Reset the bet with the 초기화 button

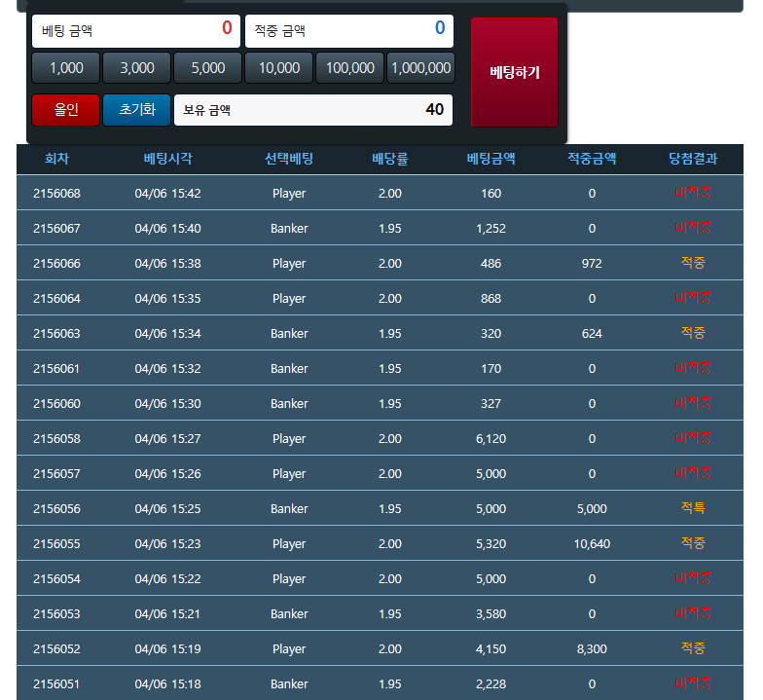tap(136, 110)
